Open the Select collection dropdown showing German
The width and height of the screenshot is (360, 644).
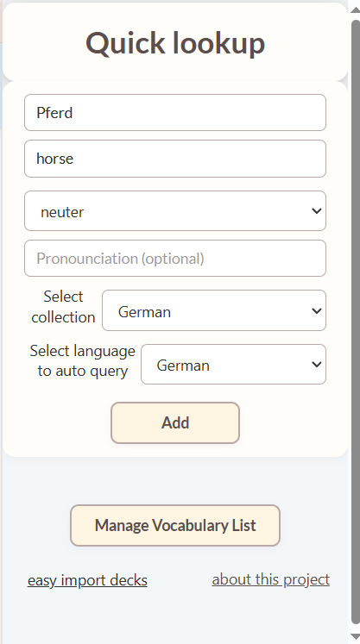[x=214, y=310]
